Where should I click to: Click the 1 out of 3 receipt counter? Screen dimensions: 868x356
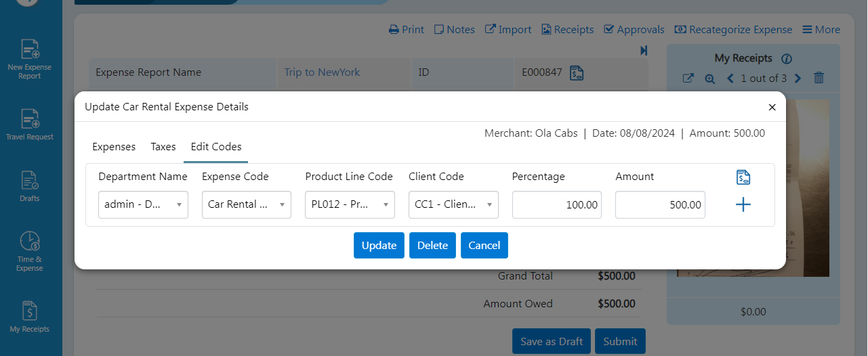pyautogui.click(x=764, y=79)
